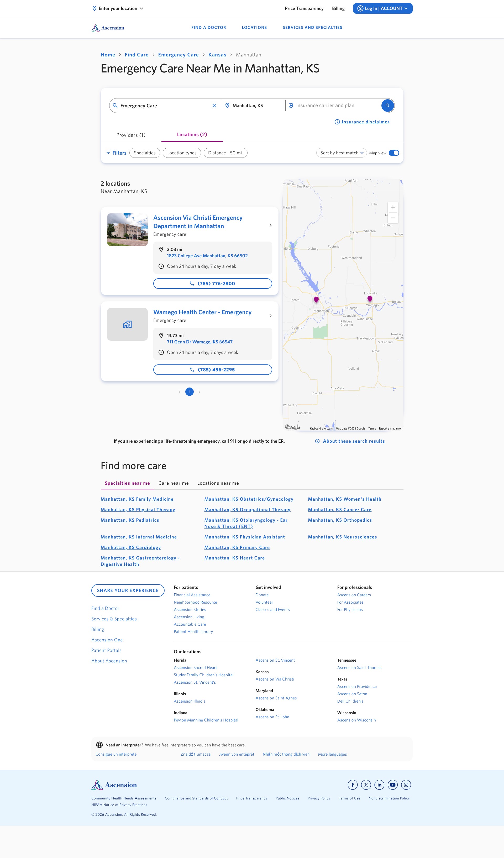Open Ascension Via Christi footer link
The height and width of the screenshot is (858, 504).
tap(275, 679)
